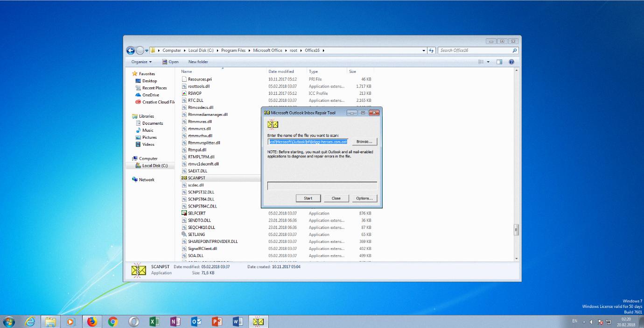This screenshot has width=644, height=328.
Task: Open Windows Media Player from taskbar
Action: pyautogui.click(x=71, y=321)
